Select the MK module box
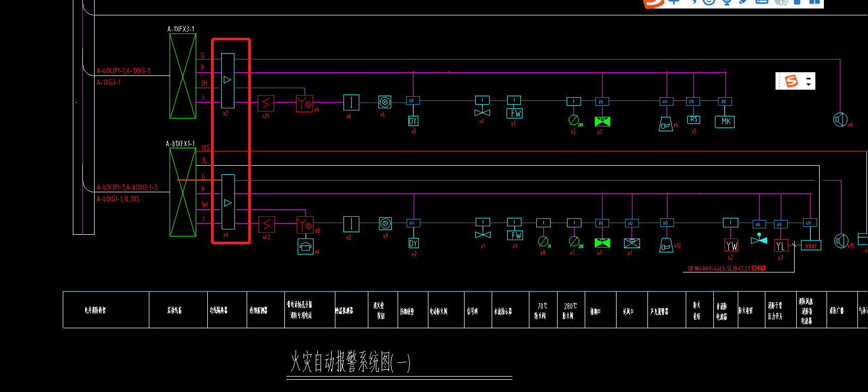 click(725, 122)
